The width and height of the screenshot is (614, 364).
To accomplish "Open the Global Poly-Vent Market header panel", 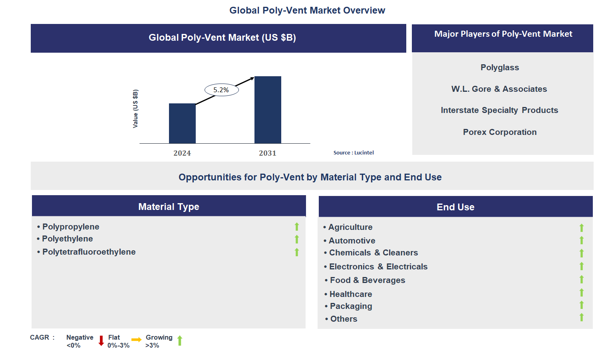I will [x=222, y=38].
